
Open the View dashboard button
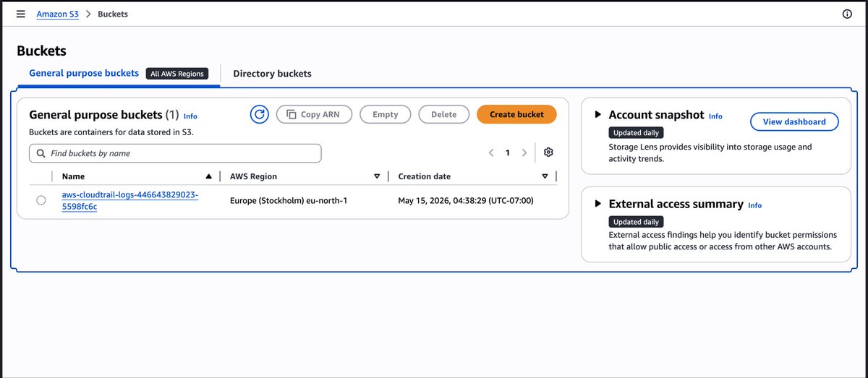click(x=794, y=121)
